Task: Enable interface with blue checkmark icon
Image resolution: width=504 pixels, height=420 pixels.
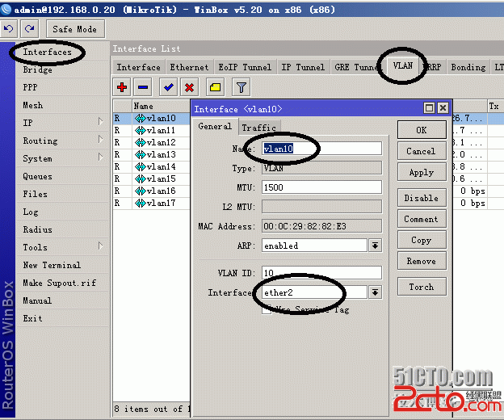Action: [169, 87]
